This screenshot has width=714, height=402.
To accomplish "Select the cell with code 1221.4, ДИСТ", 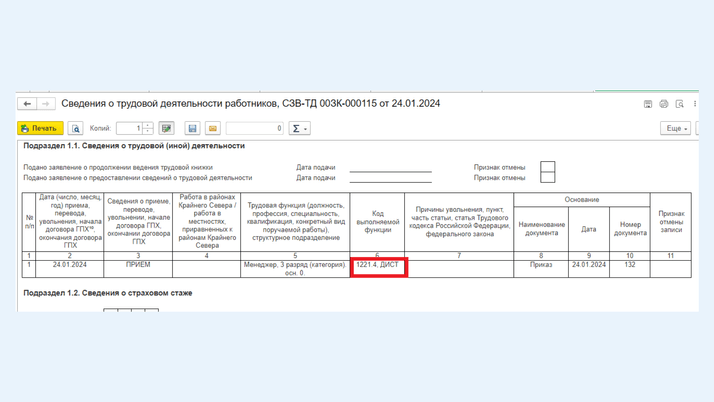I will pyautogui.click(x=378, y=265).
